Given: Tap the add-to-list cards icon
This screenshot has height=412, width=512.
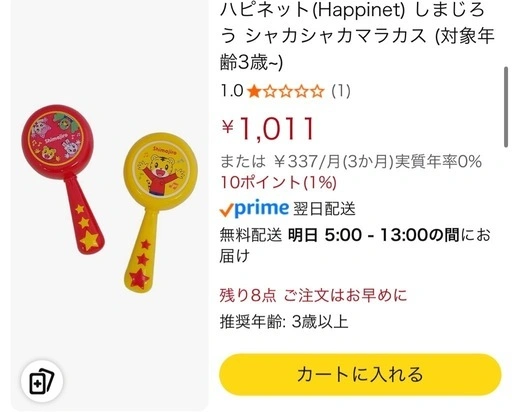Looking at the screenshot, I should 42,381.
